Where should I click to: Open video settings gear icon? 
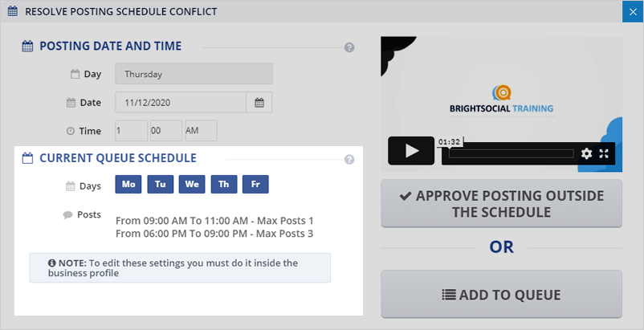tap(586, 153)
